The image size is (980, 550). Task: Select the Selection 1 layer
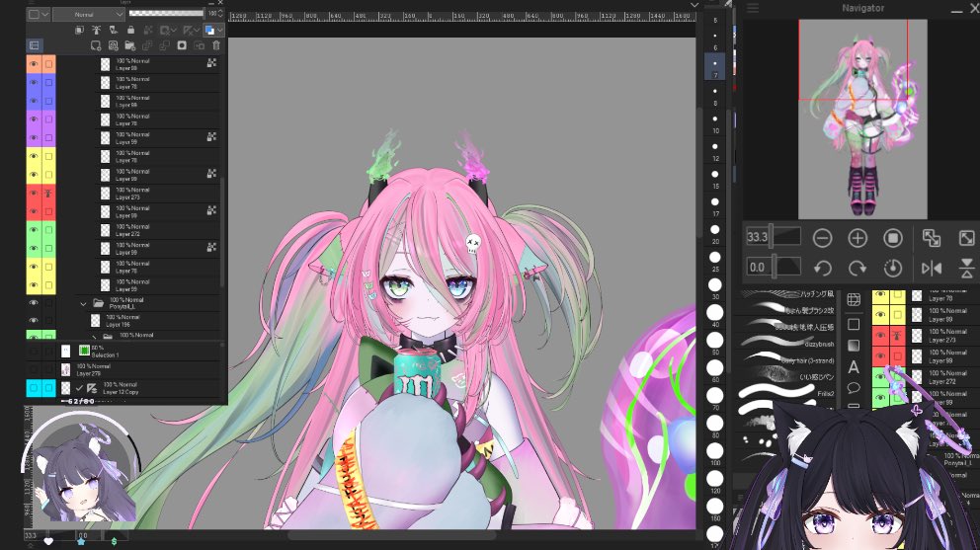[x=142, y=352]
